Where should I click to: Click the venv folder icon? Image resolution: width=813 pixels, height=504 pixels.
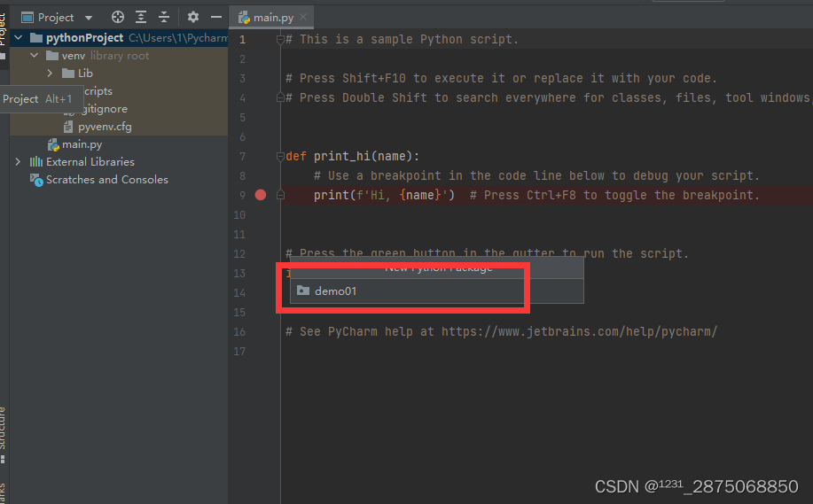pyautogui.click(x=51, y=56)
